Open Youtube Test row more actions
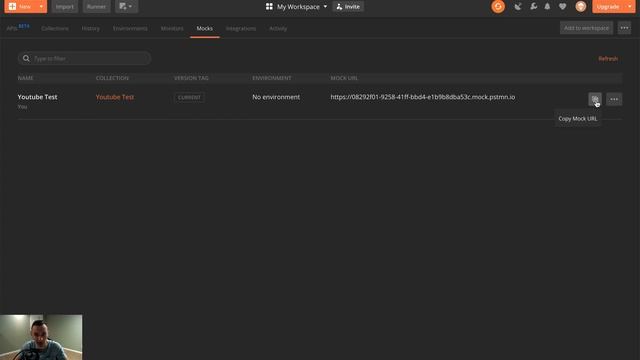The width and height of the screenshot is (640, 360). point(614,99)
